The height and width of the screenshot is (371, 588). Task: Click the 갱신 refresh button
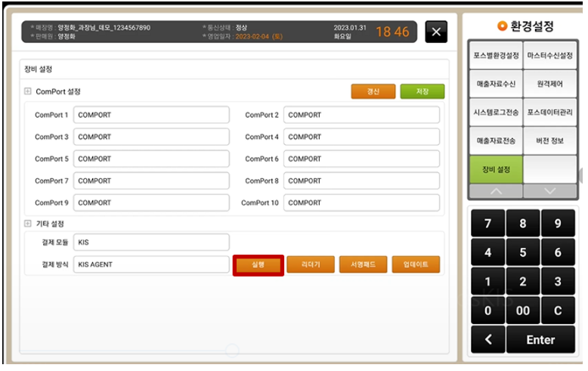(373, 91)
